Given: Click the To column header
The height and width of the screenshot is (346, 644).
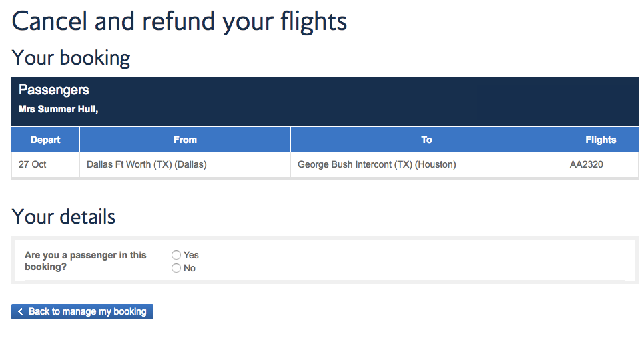Looking at the screenshot, I should 426,140.
